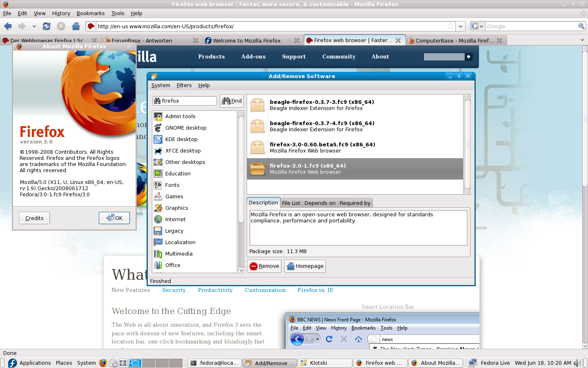This screenshot has height=368, width=588.
Task: Open Add-ons in Mozilla site navigation
Action: coord(253,56)
